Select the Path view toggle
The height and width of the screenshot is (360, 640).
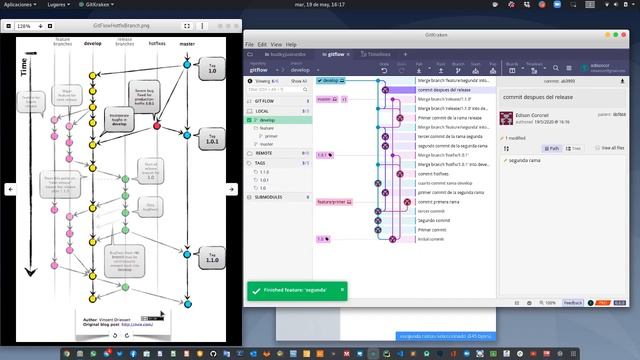point(551,148)
